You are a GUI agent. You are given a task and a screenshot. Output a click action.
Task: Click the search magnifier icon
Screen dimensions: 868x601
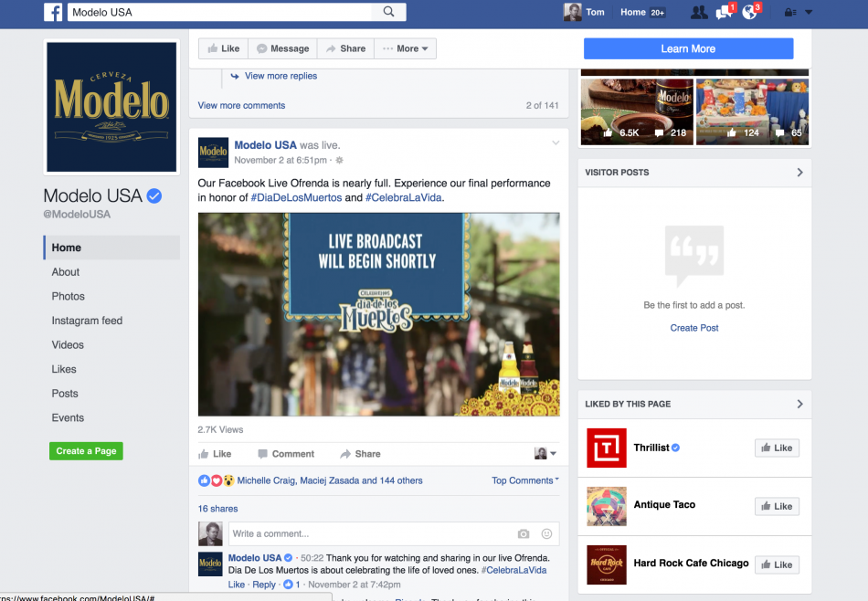pos(388,12)
